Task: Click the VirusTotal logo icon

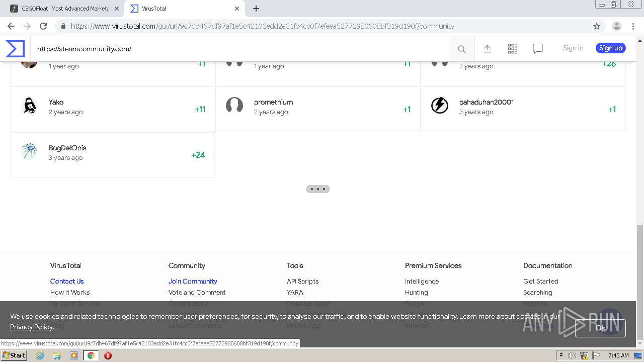Action: 15,49
